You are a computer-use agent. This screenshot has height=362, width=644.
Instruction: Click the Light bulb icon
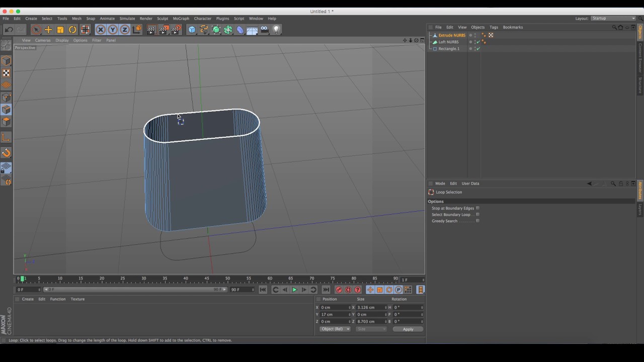point(276,30)
